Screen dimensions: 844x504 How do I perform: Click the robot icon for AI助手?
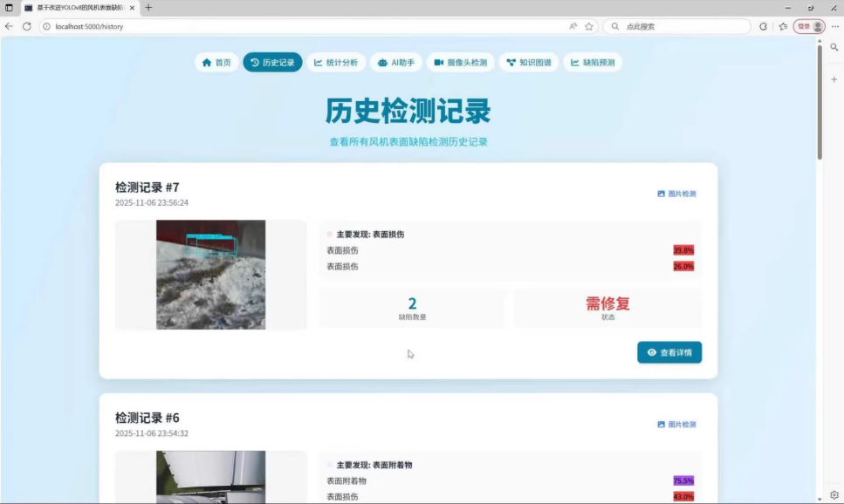point(381,63)
